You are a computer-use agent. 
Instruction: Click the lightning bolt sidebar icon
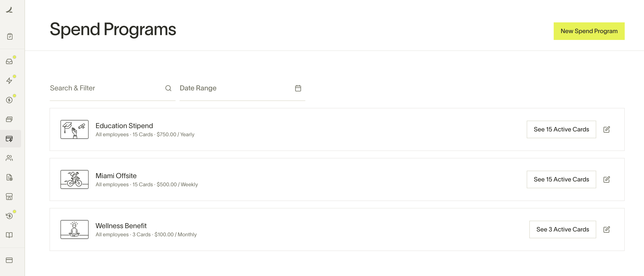(x=9, y=81)
